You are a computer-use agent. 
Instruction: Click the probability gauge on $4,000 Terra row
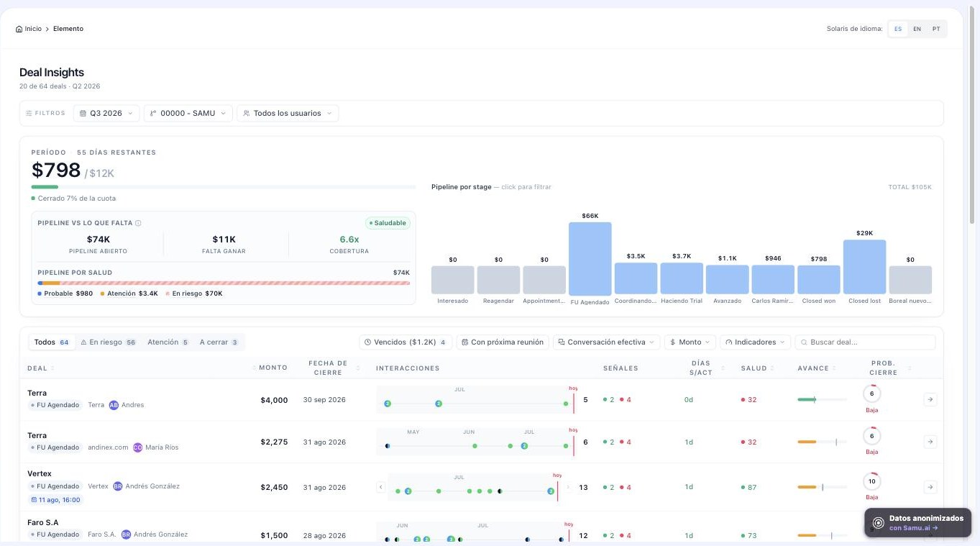[x=872, y=393]
